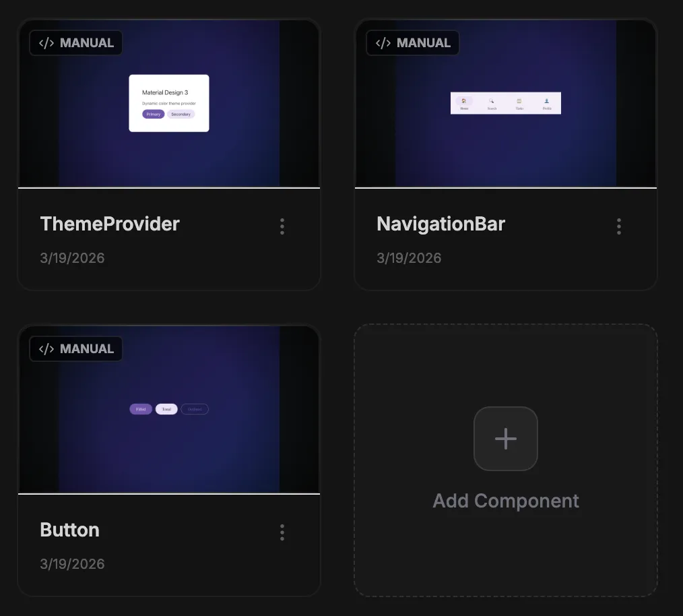Select the Profile icon in NavigationBar preview
Screen dimensions: 683x616
click(546, 101)
